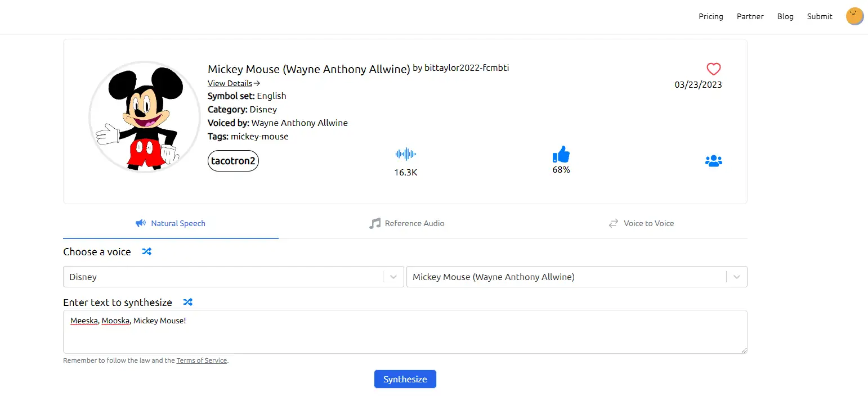868x397 pixels.
Task: Click the mickey-mouse tag text
Action: (x=259, y=136)
